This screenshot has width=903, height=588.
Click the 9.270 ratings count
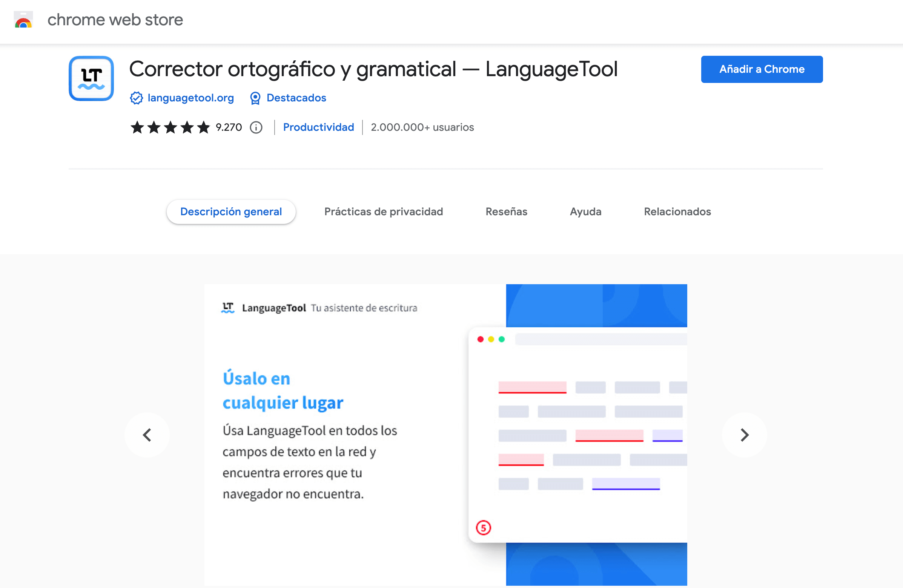(x=229, y=127)
